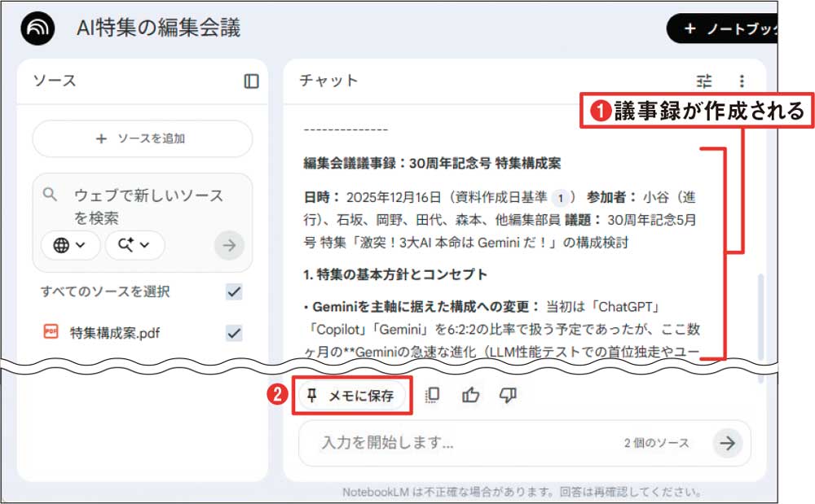815x504 pixels.
Task: Save the response with メモに保存
Action: [x=352, y=396]
